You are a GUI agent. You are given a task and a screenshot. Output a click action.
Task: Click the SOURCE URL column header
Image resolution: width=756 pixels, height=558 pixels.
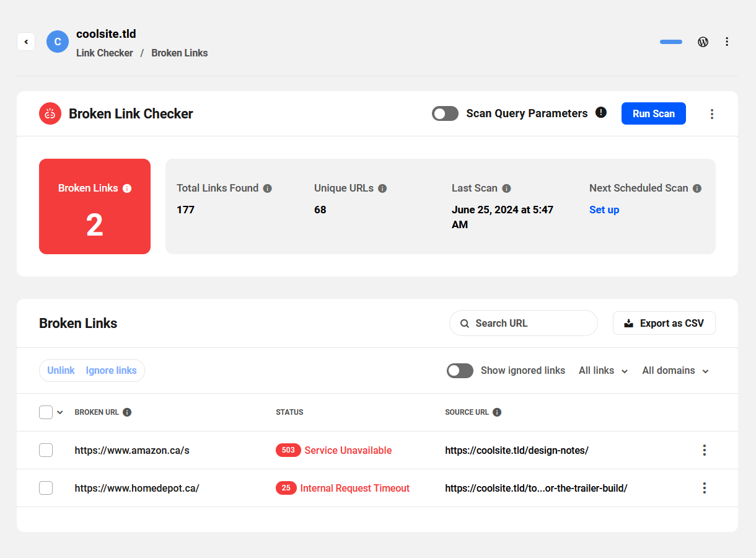467,412
